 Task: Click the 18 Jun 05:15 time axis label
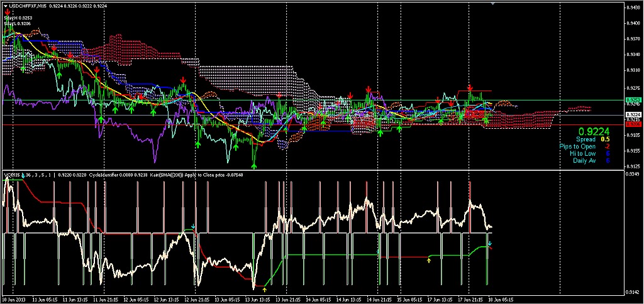point(500,300)
